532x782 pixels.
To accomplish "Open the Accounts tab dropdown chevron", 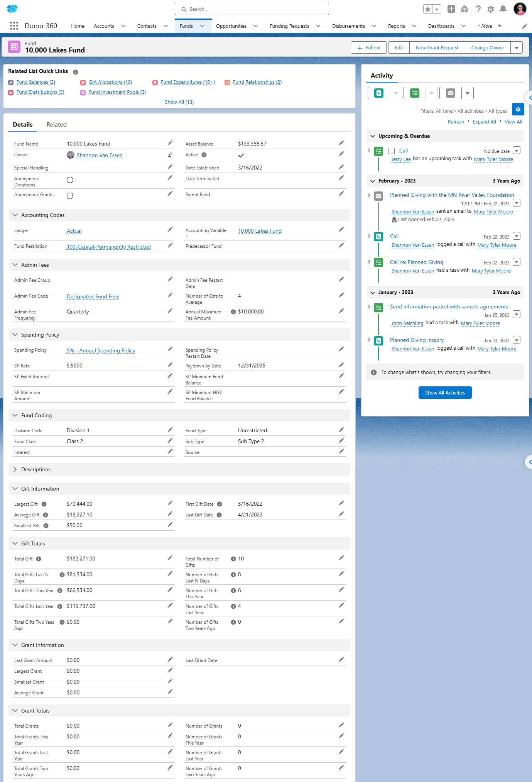I will click(123, 26).
